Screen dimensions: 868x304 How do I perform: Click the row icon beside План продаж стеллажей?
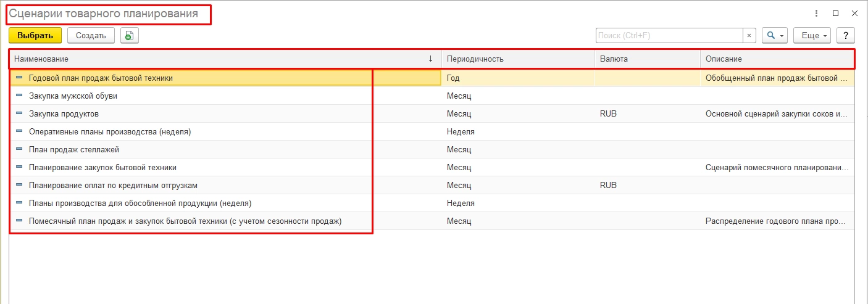[19, 149]
